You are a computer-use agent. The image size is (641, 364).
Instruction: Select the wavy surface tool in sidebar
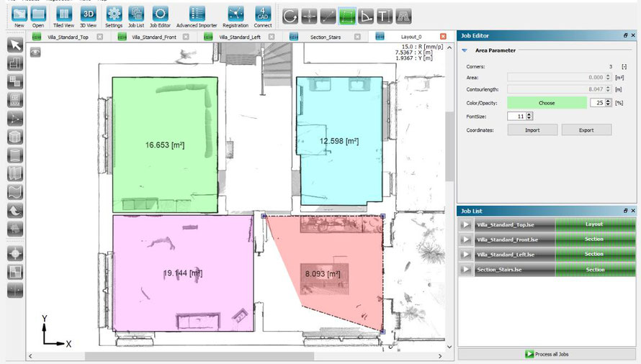coord(15,192)
